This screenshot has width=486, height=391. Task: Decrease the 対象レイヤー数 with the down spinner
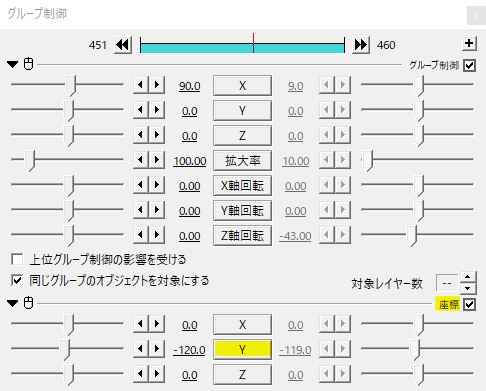[468, 288]
